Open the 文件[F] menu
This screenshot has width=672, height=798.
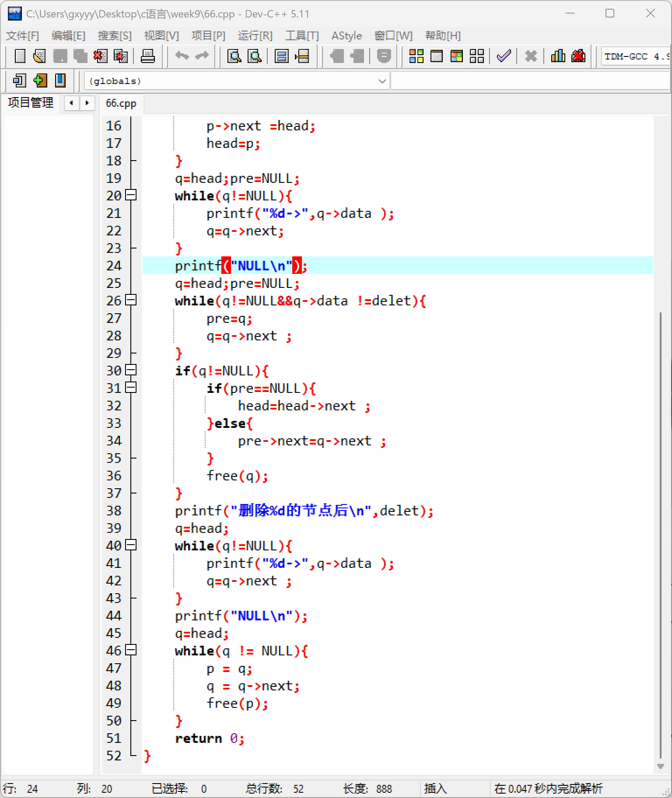23,36
